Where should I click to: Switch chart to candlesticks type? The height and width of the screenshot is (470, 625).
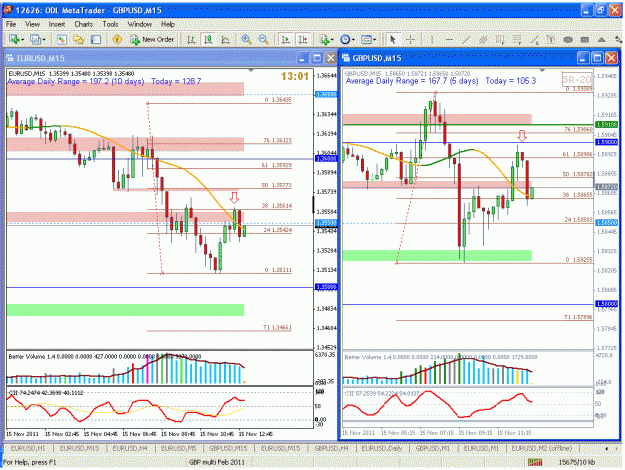(208, 39)
